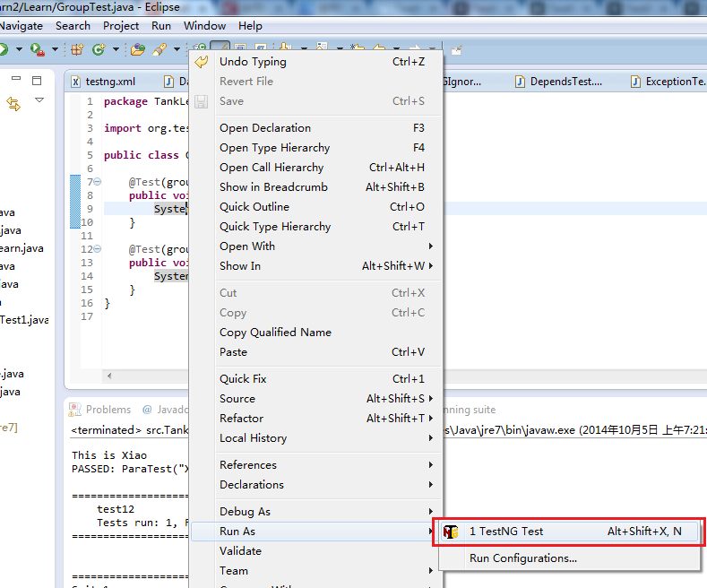Viewport: 707px width, 588px height.
Task: Open the New Java Class dropdown arrow
Action: [116, 49]
